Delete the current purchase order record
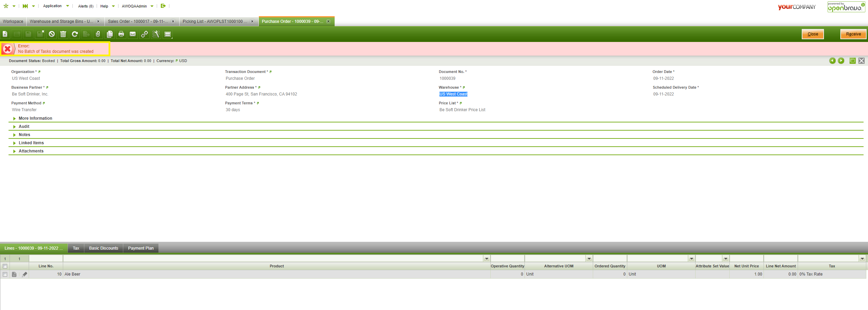The width and height of the screenshot is (868, 310). click(x=63, y=34)
